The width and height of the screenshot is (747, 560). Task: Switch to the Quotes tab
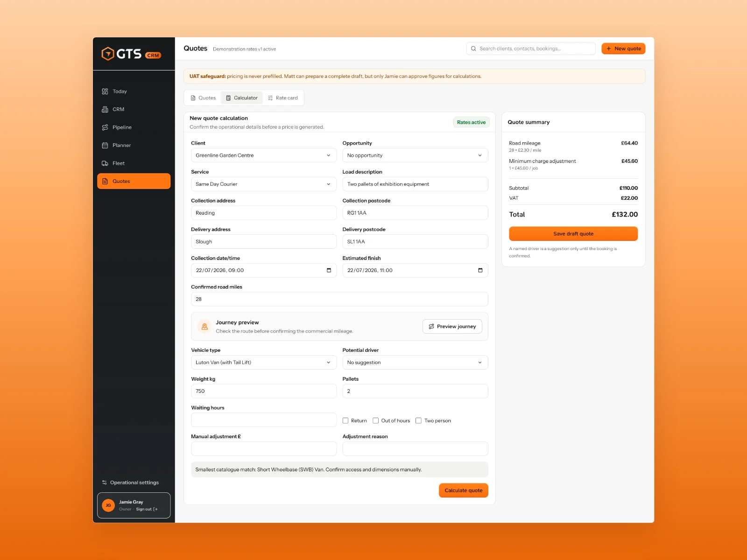[x=203, y=98]
